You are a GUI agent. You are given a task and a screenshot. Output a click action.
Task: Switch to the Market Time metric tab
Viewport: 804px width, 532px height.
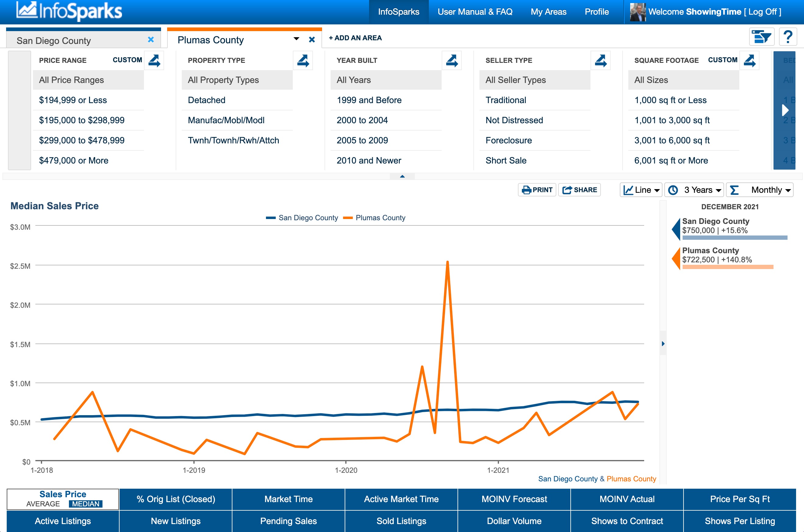(x=288, y=499)
